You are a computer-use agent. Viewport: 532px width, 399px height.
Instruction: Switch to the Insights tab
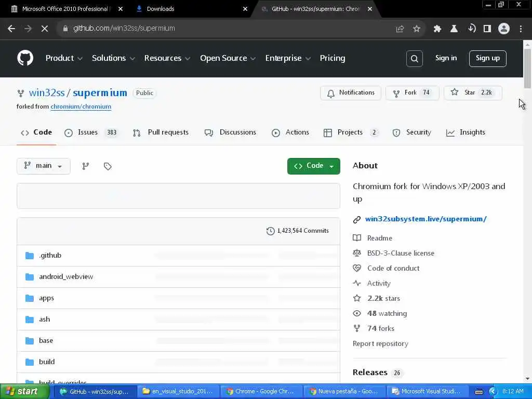465,132
